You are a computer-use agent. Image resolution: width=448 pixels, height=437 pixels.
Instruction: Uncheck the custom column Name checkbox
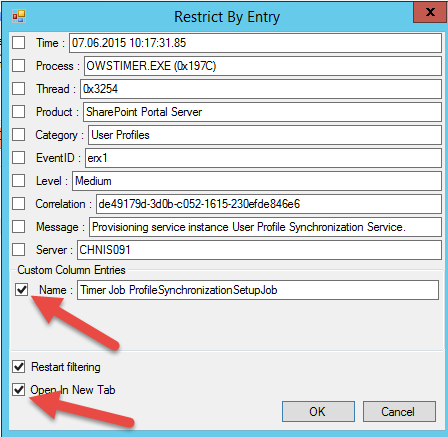coord(22,290)
